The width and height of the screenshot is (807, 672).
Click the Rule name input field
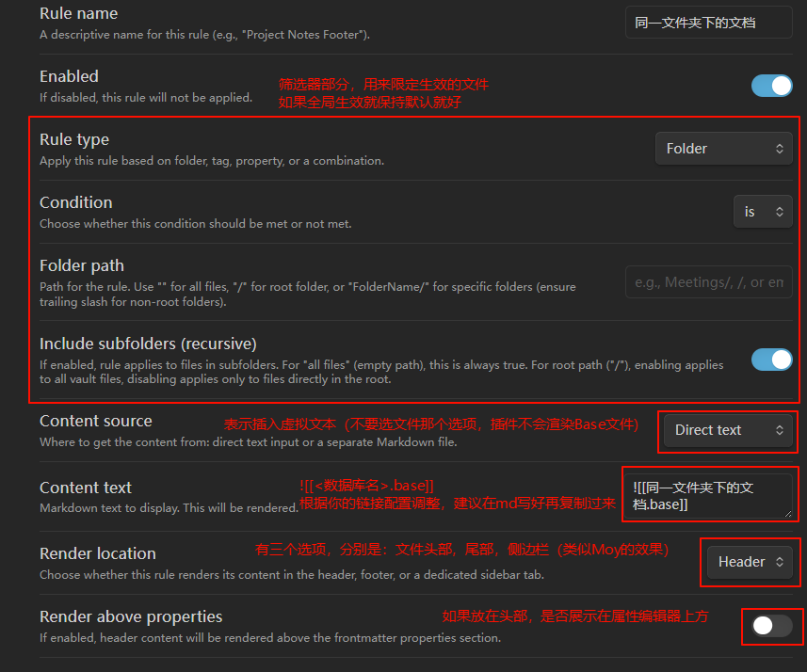coord(709,23)
